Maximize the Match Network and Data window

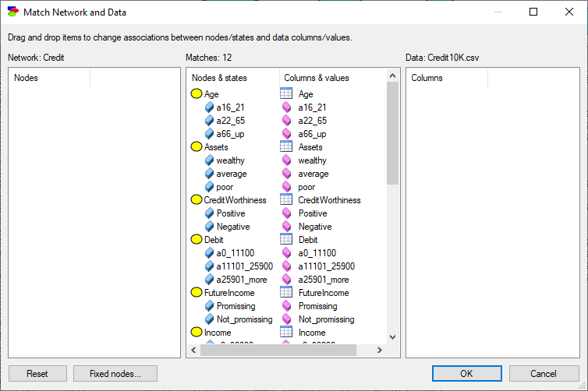click(x=533, y=12)
